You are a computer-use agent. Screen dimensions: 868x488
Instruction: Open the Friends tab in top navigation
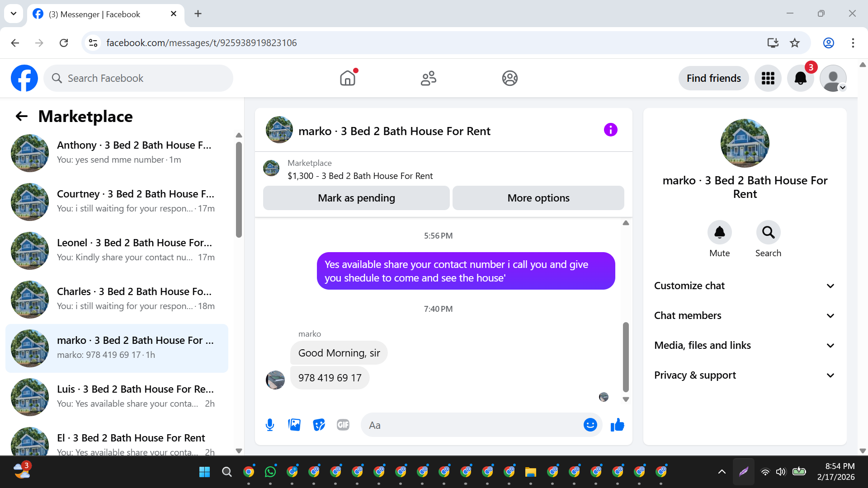click(428, 78)
